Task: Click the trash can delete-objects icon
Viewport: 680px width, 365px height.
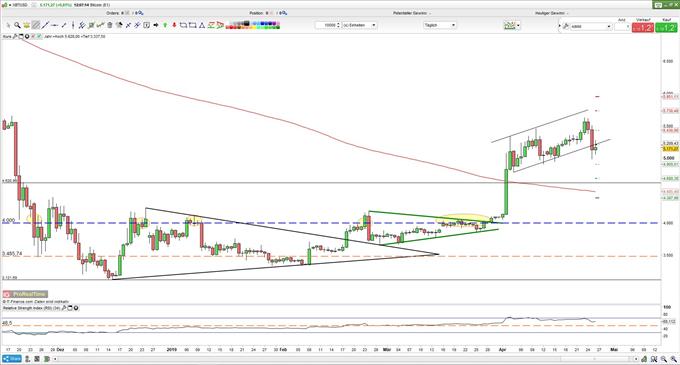Action: (110, 25)
